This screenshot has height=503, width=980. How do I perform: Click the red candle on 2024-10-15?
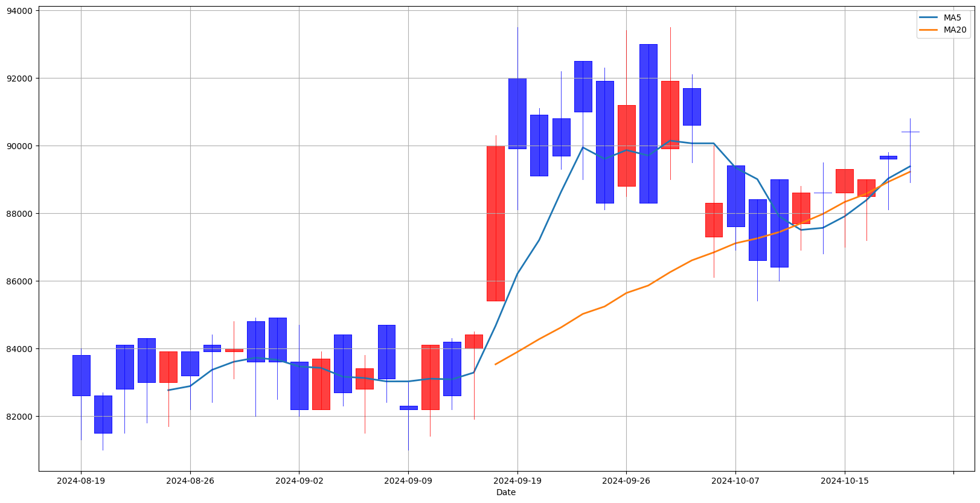pyautogui.click(x=844, y=181)
